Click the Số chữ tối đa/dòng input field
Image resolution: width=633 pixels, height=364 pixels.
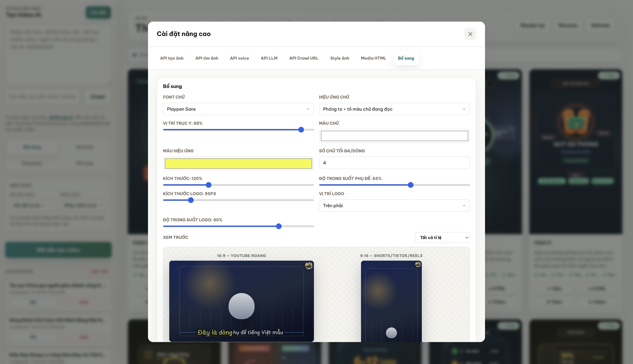point(394,163)
